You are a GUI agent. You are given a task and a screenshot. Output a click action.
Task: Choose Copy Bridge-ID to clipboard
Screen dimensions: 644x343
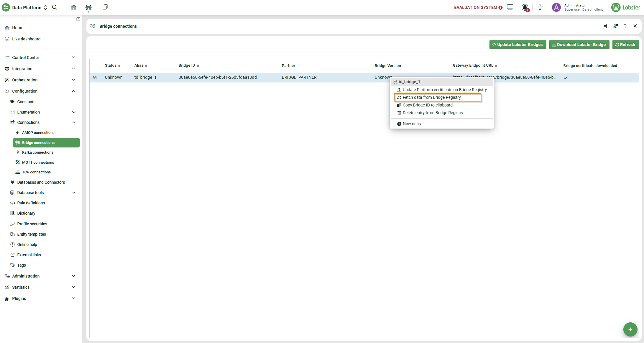pyautogui.click(x=427, y=105)
